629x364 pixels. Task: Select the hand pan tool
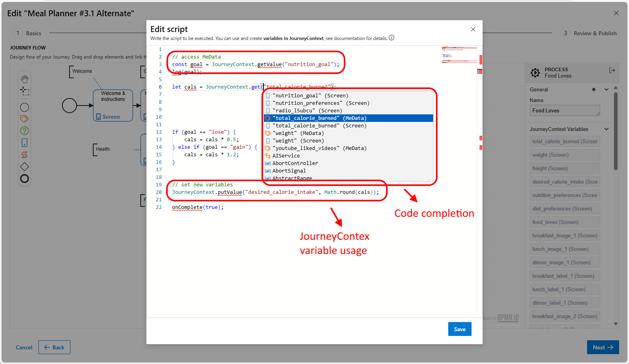click(x=25, y=79)
